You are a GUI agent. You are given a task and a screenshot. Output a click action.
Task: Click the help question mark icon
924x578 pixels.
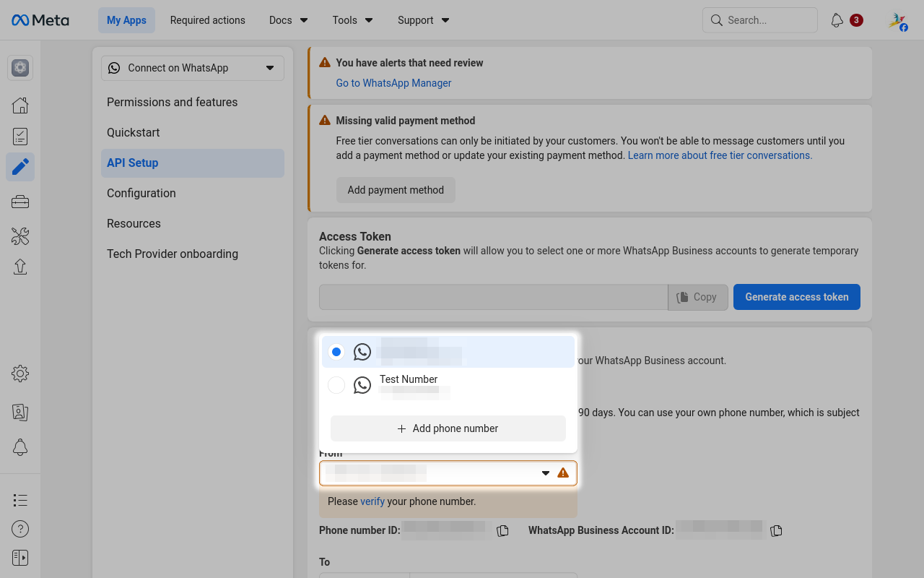(x=20, y=529)
